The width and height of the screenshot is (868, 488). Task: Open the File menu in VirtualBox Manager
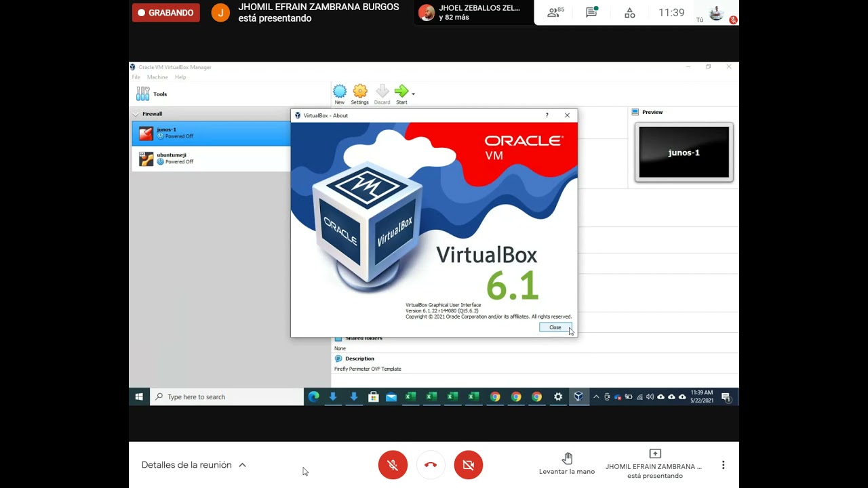[x=136, y=77]
